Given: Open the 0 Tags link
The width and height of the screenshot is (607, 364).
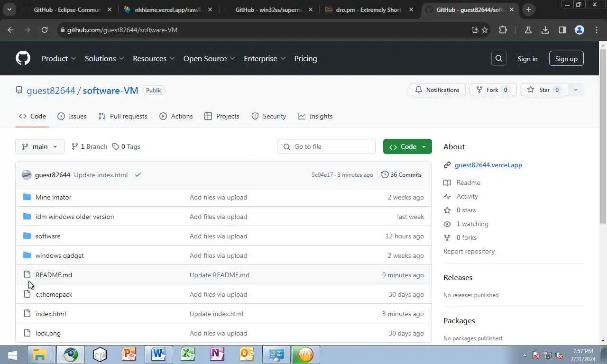Looking at the screenshot, I should point(126,146).
